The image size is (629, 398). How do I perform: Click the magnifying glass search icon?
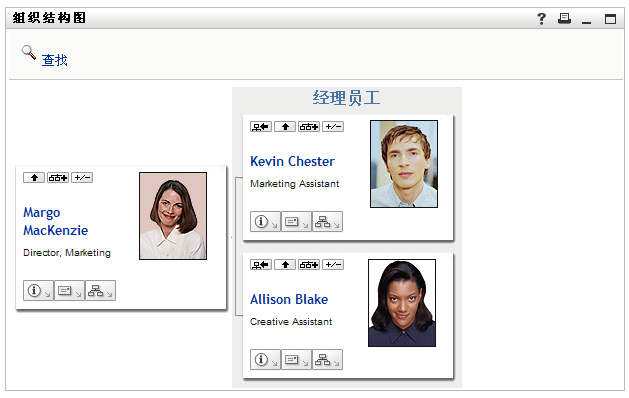tap(28, 52)
